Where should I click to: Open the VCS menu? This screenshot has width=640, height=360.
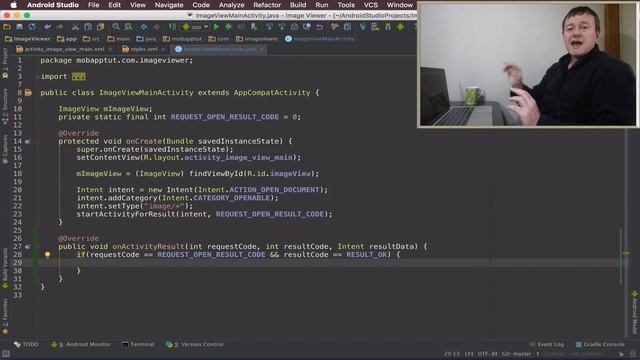pyautogui.click(x=371, y=5)
